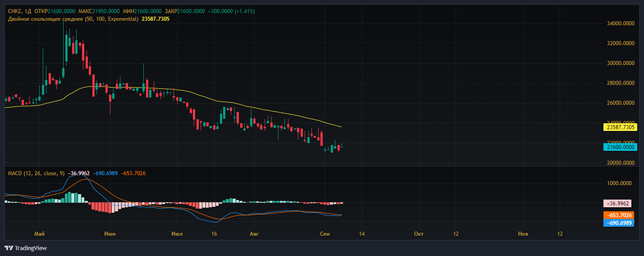Click the Июн label on time axis

pyautogui.click(x=110, y=234)
